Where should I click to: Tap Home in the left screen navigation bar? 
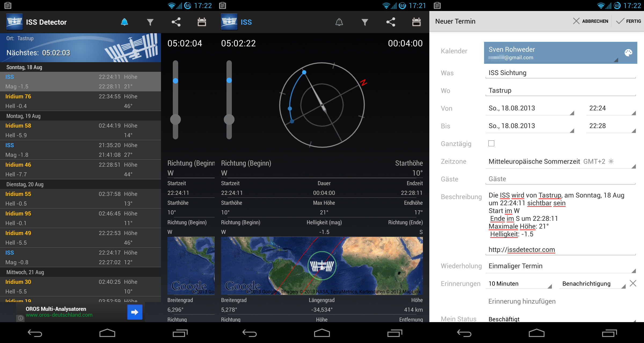click(x=107, y=333)
